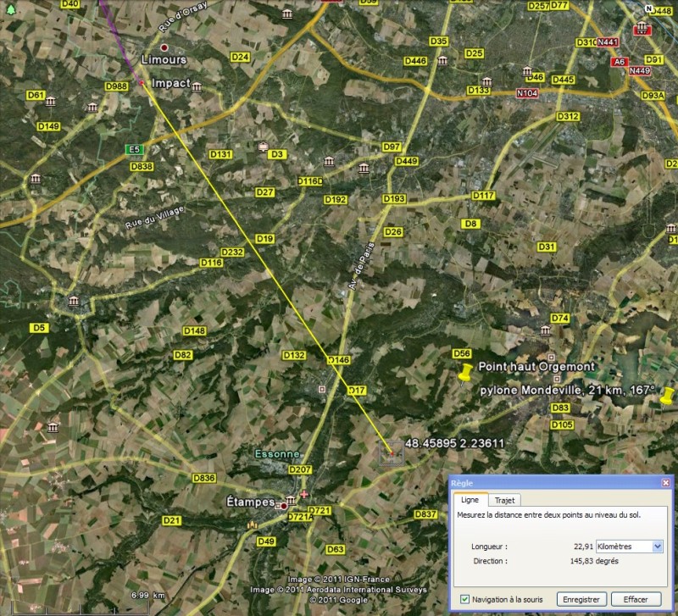Click the square marker below the D132 label

322,390
